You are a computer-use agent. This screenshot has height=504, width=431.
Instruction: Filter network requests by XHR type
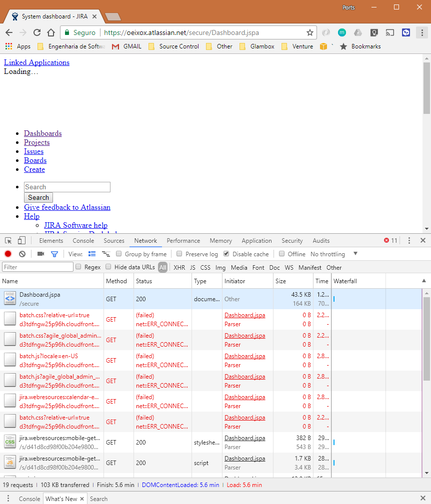pos(179,267)
